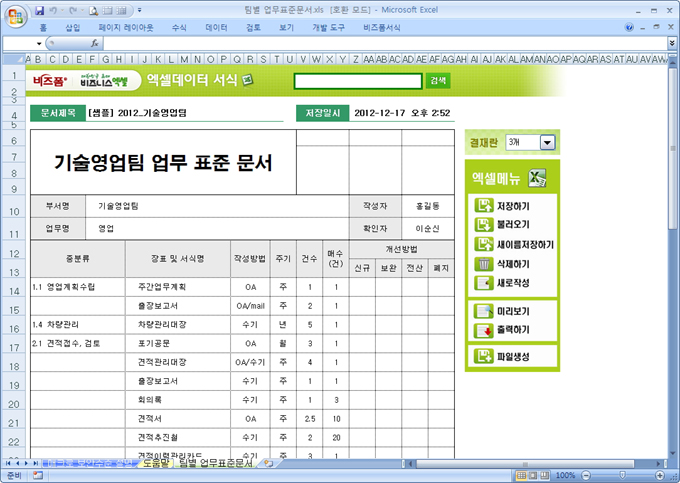Click the Insert Worksheet tab icon
The width and height of the screenshot is (680, 483).
(x=269, y=463)
